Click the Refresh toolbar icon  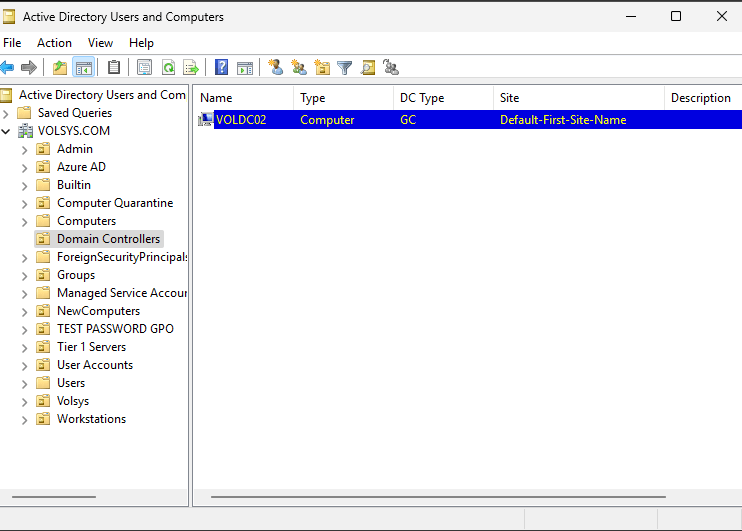[168, 68]
